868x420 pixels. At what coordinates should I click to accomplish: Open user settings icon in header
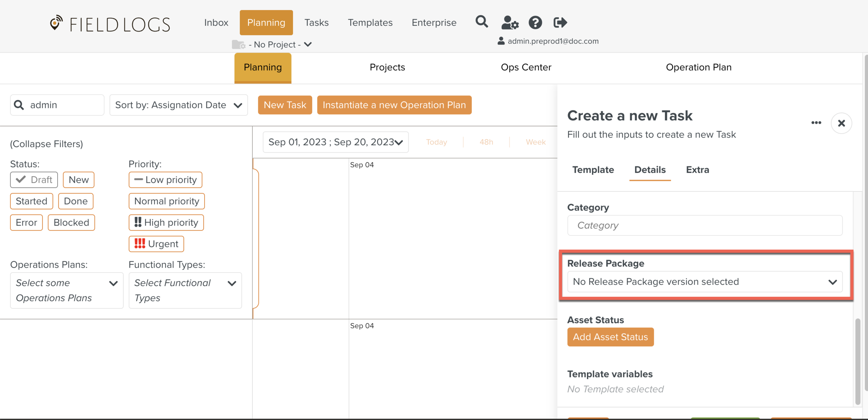point(510,23)
